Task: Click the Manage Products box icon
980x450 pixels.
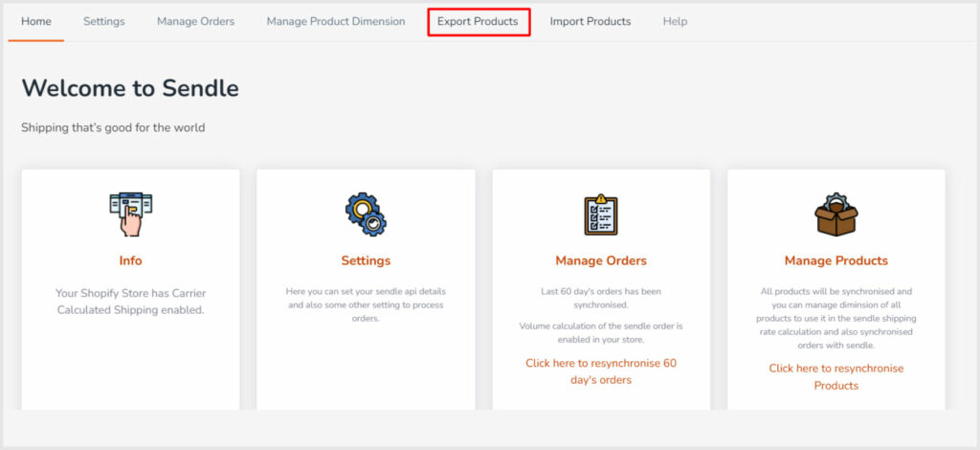Action: pyautogui.click(x=835, y=214)
